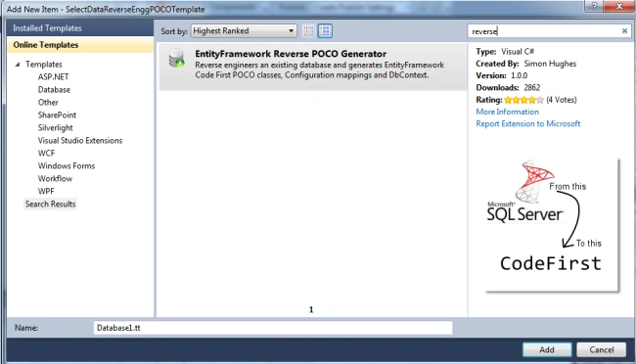
Task: Open Report Extension to Microsoft link
Action: tap(527, 123)
